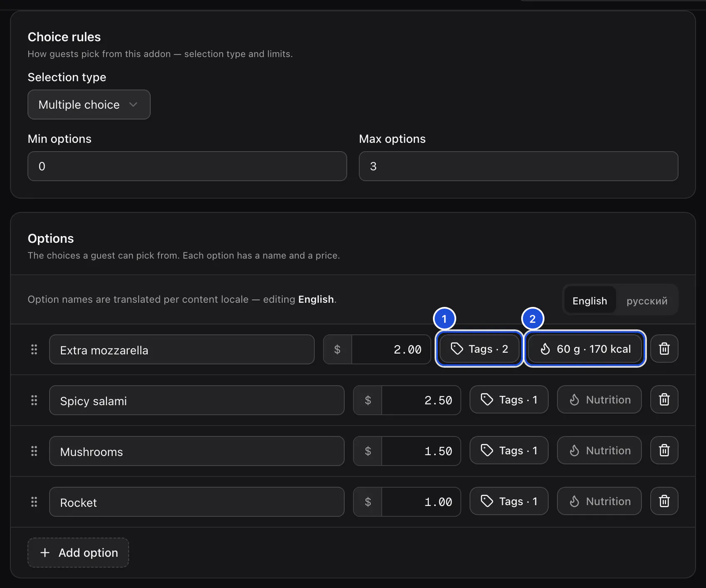
Task: Edit the Spicy salami name field
Action: [197, 401]
